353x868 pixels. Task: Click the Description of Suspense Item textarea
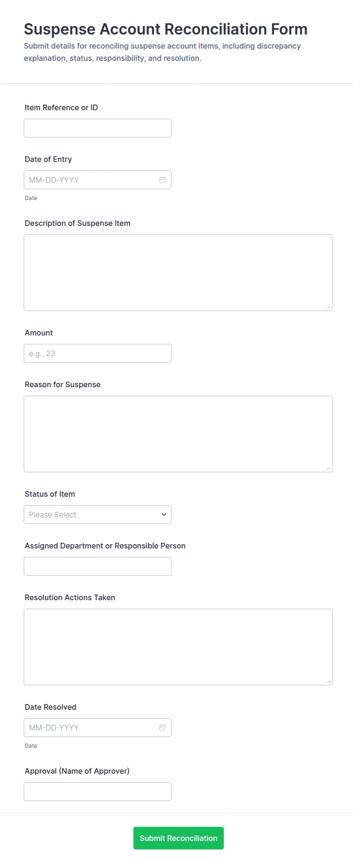coord(178,271)
